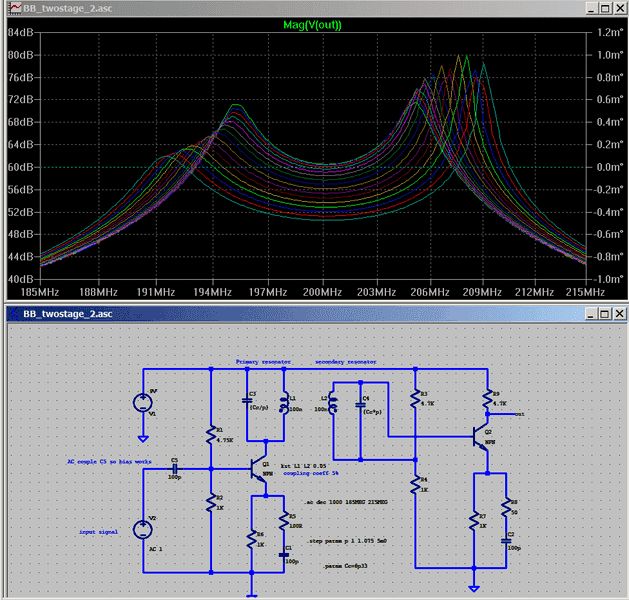This screenshot has width=629, height=600.
Task: Select resistor R9 collector load
Action: 487,399
